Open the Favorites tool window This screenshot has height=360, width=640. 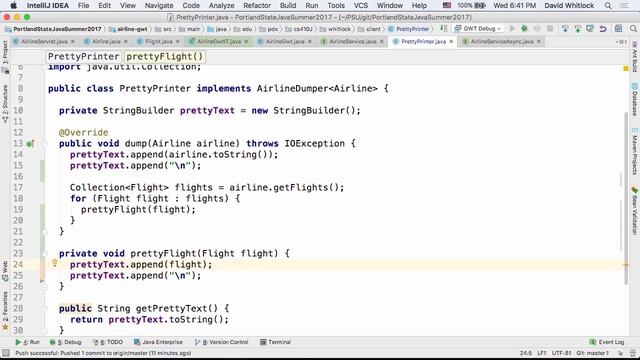tap(5, 311)
